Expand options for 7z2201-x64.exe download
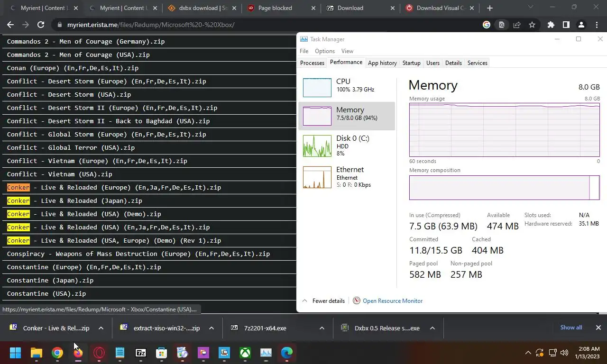This screenshot has height=364, width=607. [322, 328]
